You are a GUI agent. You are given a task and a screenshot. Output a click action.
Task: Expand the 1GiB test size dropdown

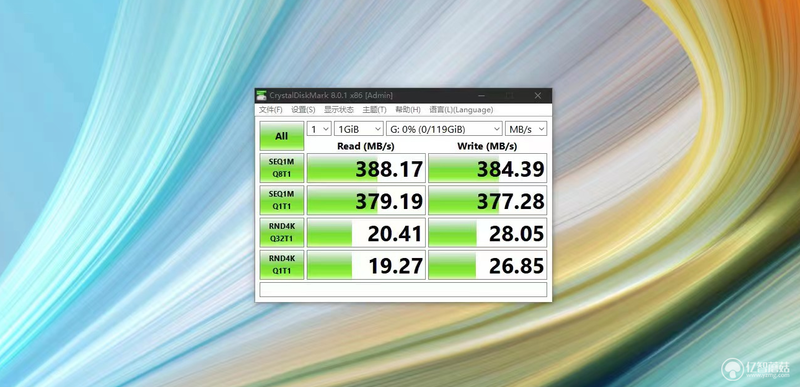click(359, 129)
